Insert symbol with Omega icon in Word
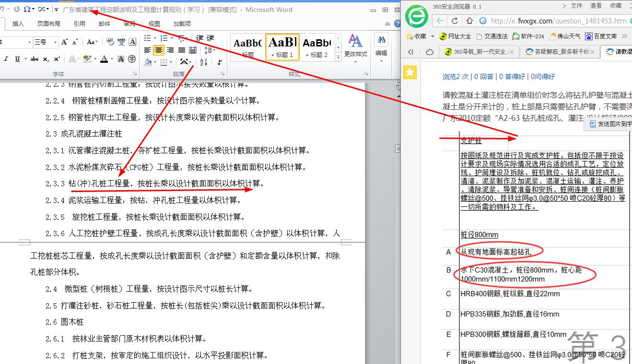This screenshot has height=364, width=632. pyautogui.click(x=27, y=9)
